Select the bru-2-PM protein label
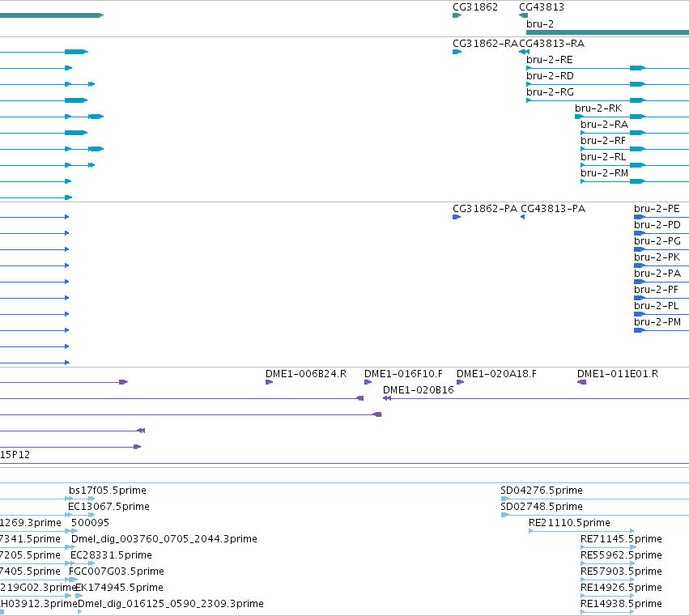The width and height of the screenshot is (689, 616). point(657,322)
